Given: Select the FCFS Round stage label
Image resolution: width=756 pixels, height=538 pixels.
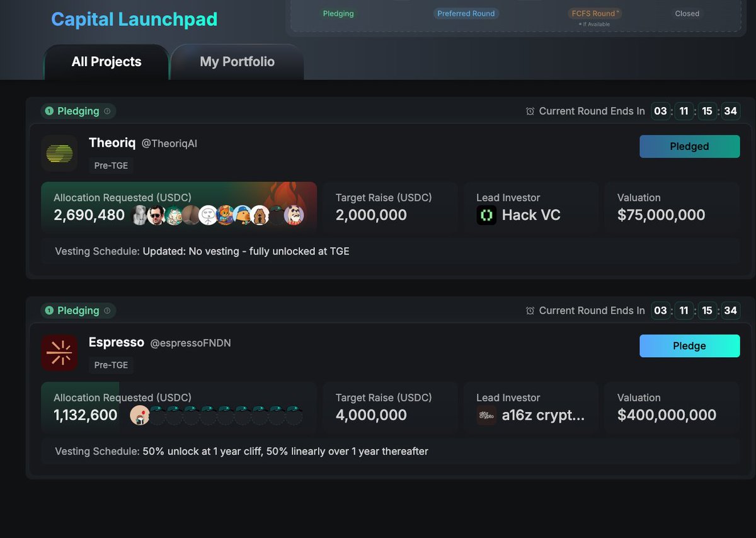Looking at the screenshot, I should coord(595,13).
